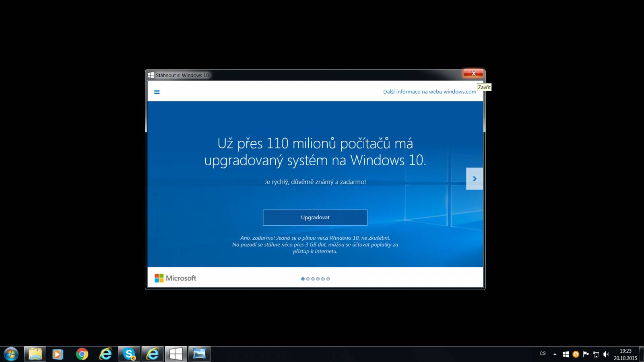This screenshot has height=362, width=644.
Task: Click the Get Windows 10 taskbar button
Action: click(176, 354)
